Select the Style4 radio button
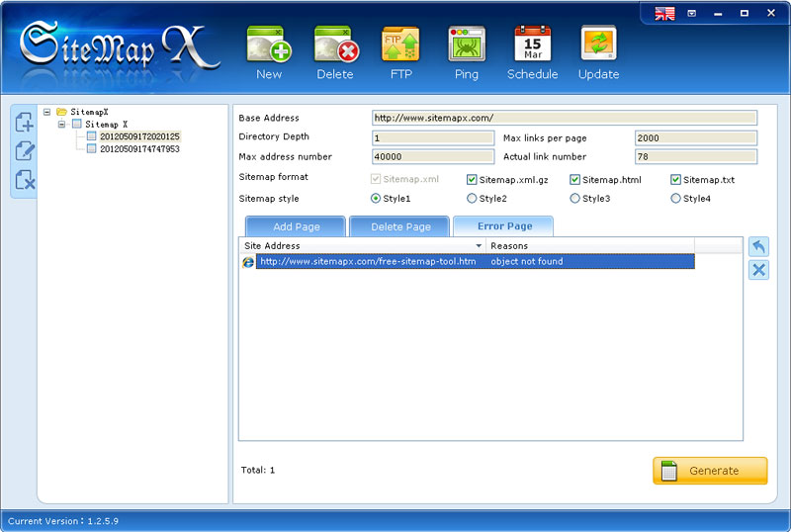The width and height of the screenshot is (791, 532). tap(675, 199)
